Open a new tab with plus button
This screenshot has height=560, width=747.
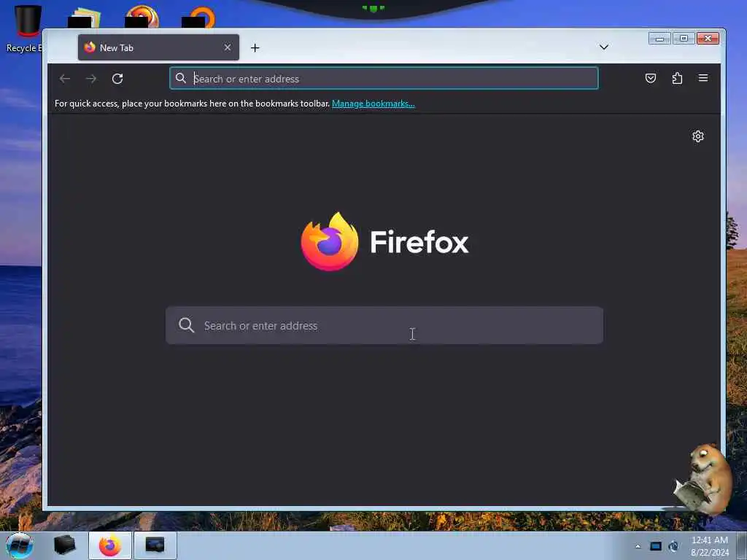tap(255, 47)
